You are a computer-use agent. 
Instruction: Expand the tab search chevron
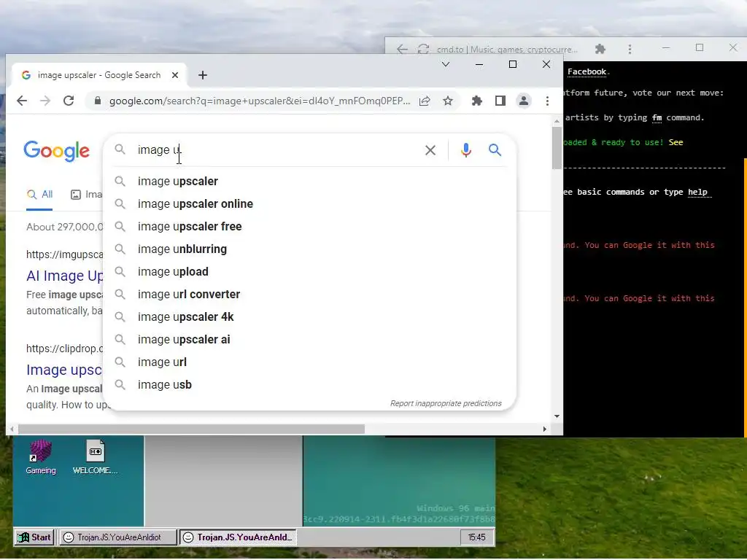(446, 64)
